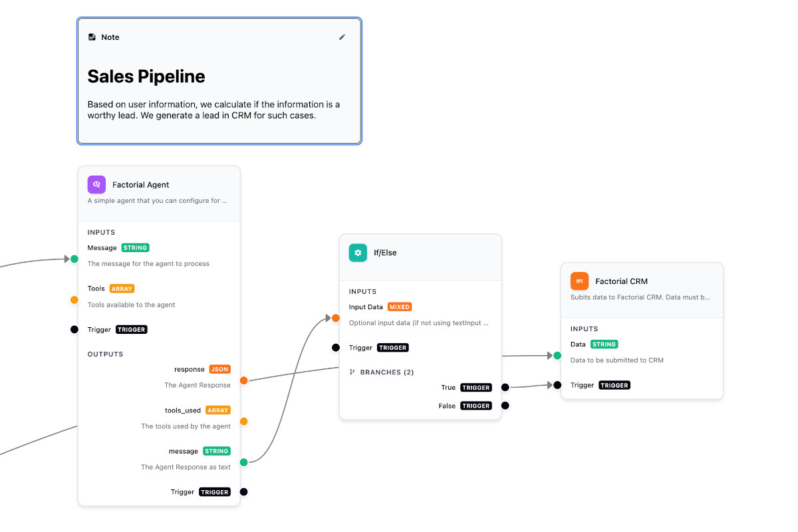
Task: Toggle the Message input connection port
Action: [x=74, y=259]
